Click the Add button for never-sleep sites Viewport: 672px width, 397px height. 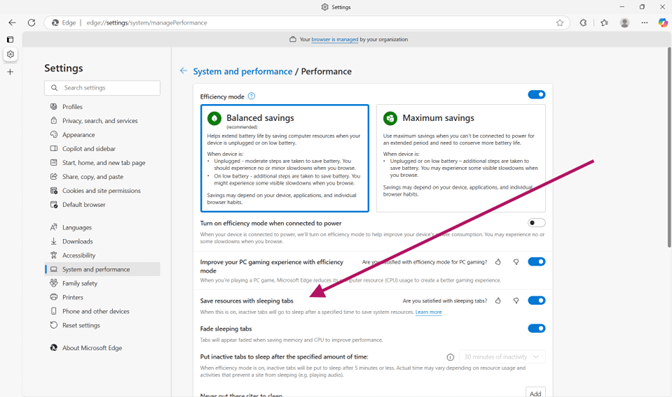click(x=535, y=392)
